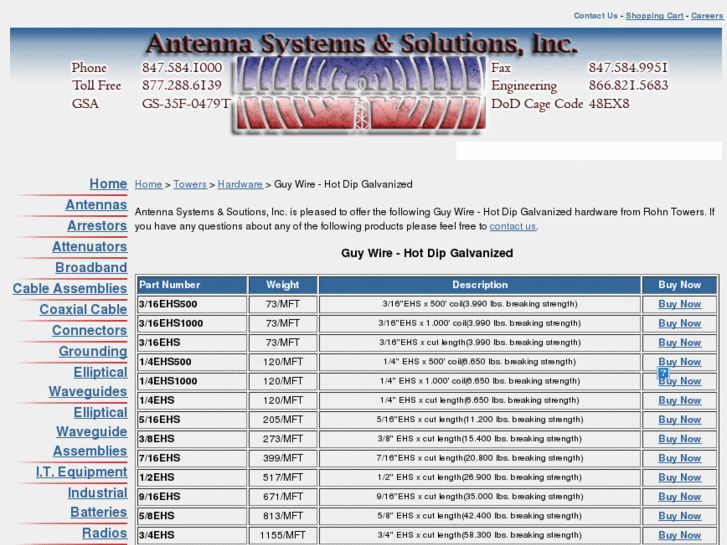
Task: Open the Elliptical Waveguides sidebar category
Action: tap(88, 382)
